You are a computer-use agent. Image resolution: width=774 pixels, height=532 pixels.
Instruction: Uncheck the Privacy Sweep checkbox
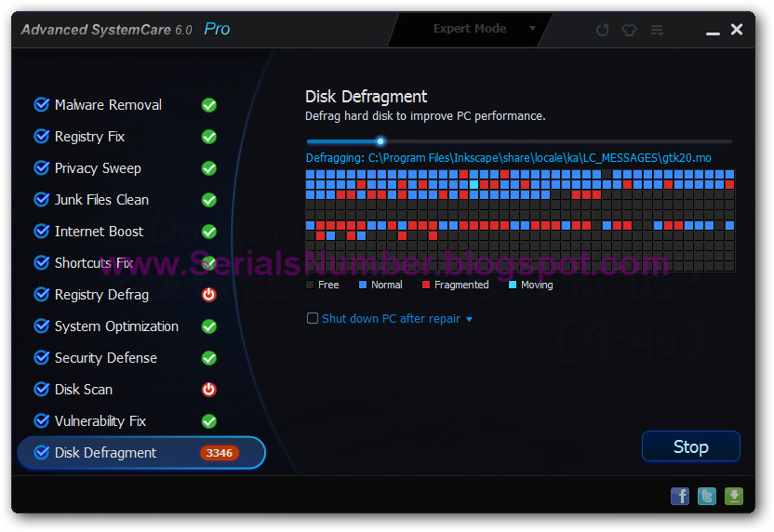42,167
